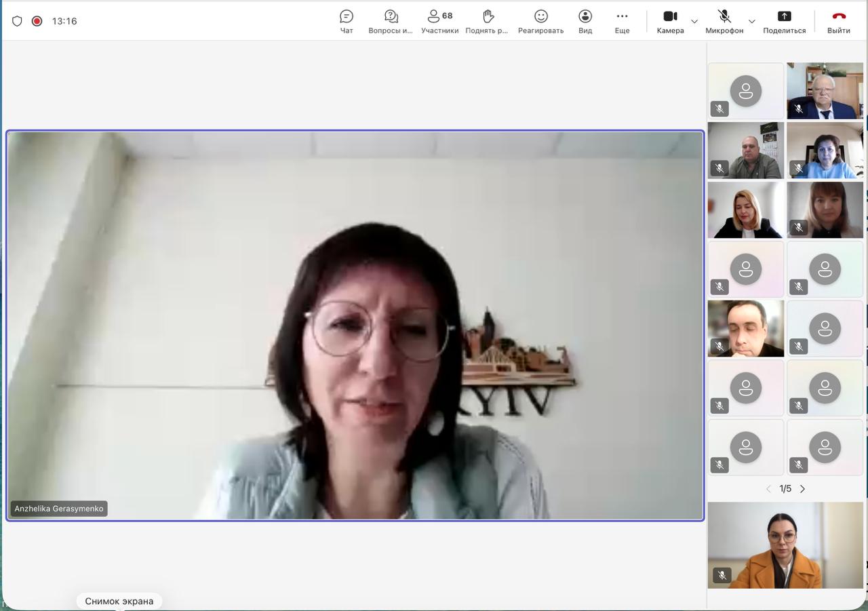Click the Снимок экрана tooltip
The image size is (868, 611).
pos(119,601)
